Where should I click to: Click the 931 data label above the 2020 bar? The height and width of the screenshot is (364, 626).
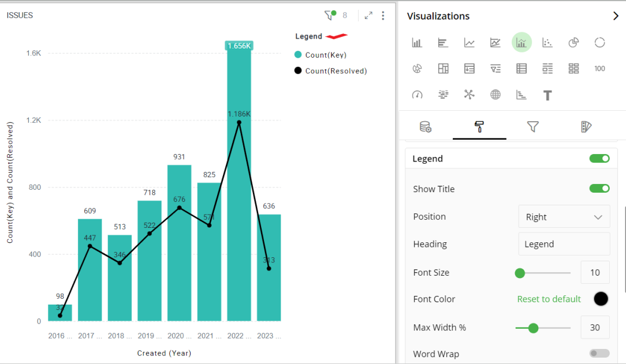point(179,157)
